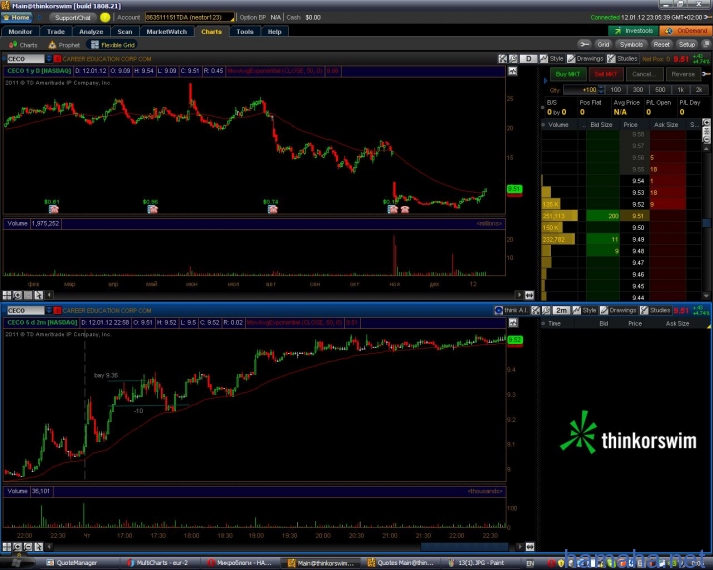Click second tool icon left of D timeframe

click(513, 59)
